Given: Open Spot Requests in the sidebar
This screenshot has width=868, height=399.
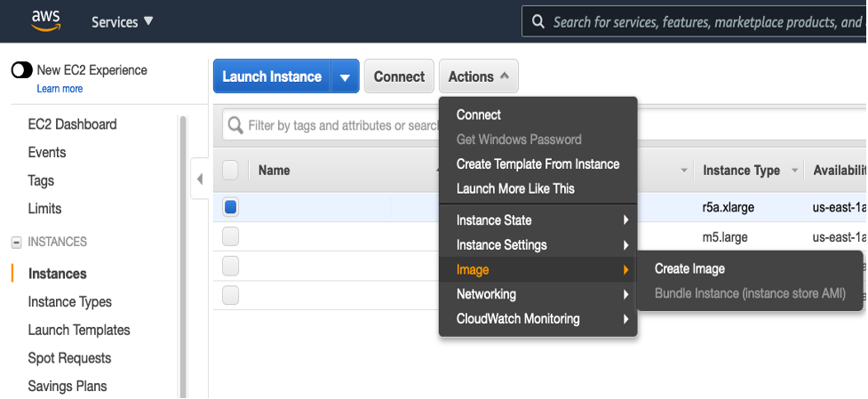Looking at the screenshot, I should (x=69, y=358).
